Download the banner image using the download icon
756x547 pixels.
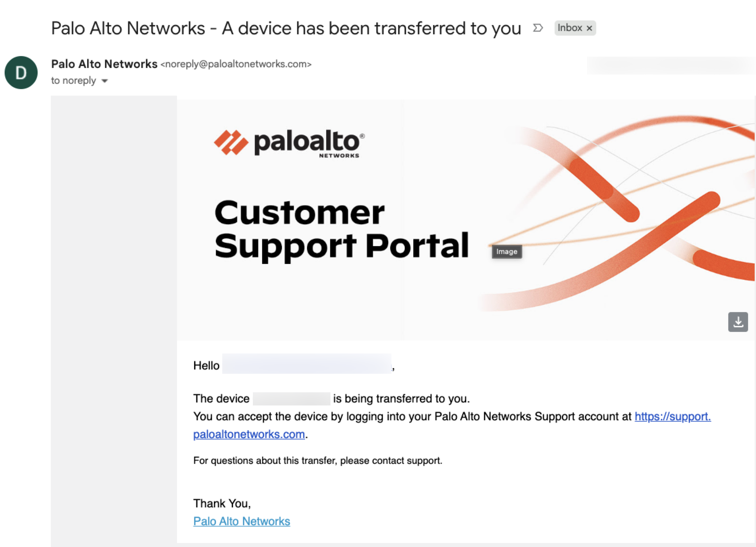pos(738,322)
